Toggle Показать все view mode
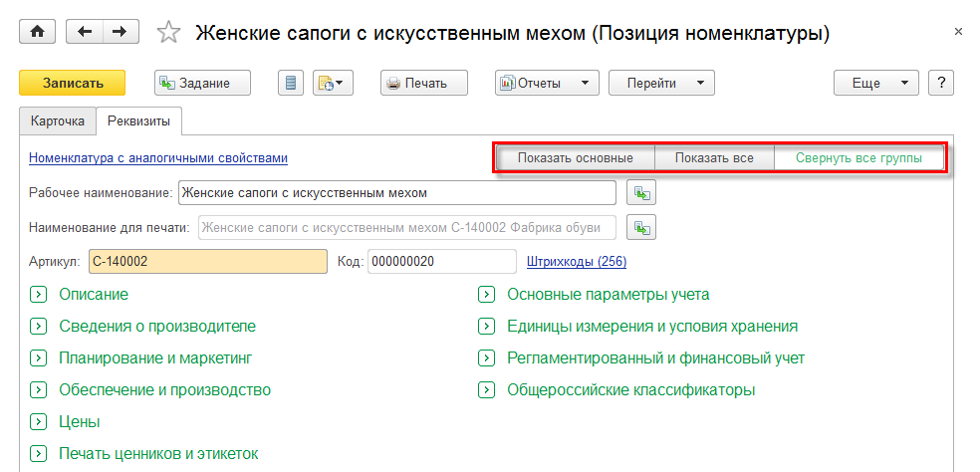Viewport: 980px width, 472px height. [x=714, y=158]
